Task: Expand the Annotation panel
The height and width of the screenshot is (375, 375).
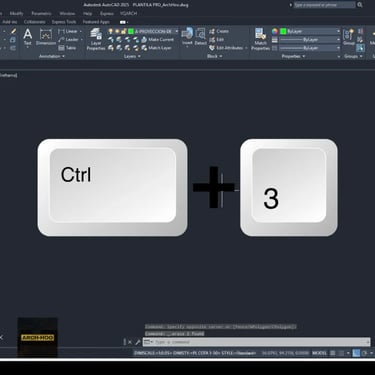Action: [52, 56]
